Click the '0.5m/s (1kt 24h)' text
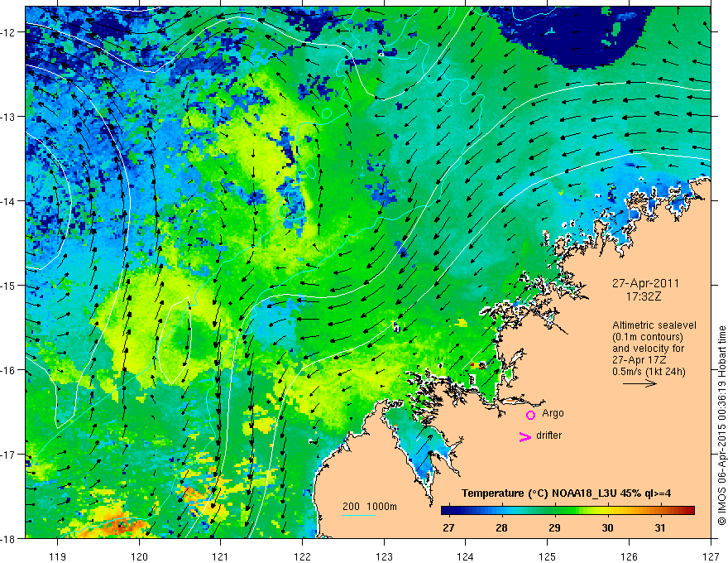728x563 pixels. pyautogui.click(x=649, y=372)
